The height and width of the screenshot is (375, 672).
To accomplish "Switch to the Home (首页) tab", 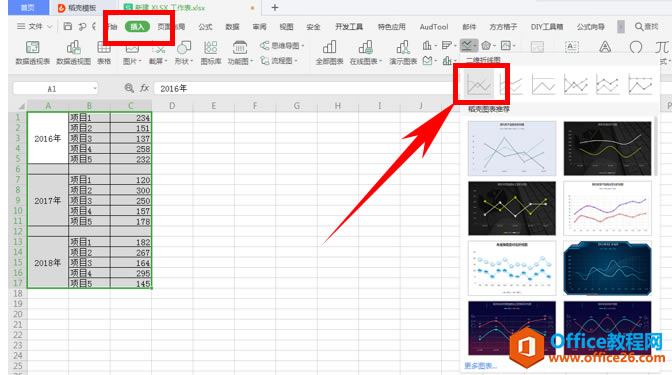I will point(27,8).
